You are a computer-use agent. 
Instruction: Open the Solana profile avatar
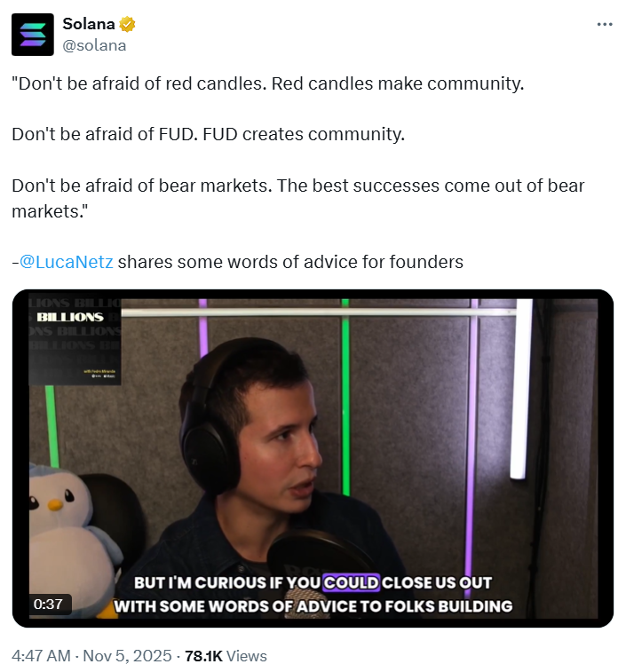point(33,35)
